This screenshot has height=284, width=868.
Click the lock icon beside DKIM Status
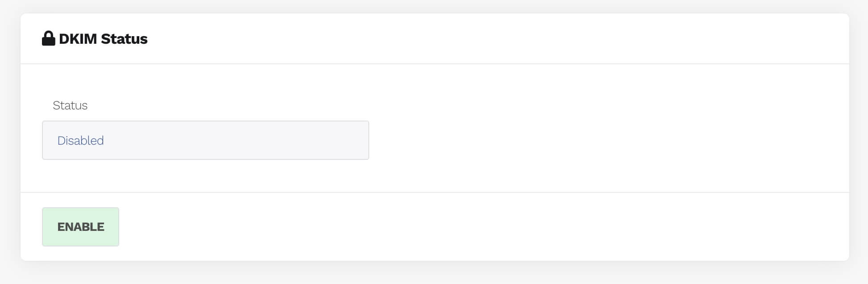point(48,39)
